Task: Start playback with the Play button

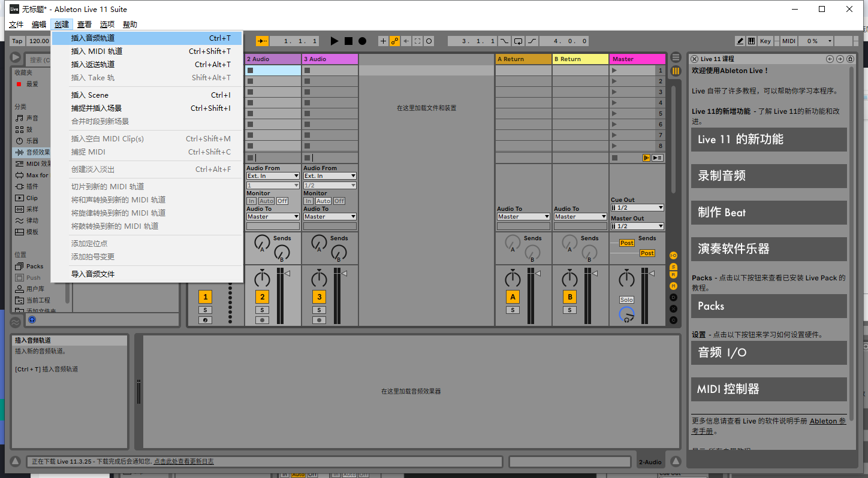Action: coord(334,41)
